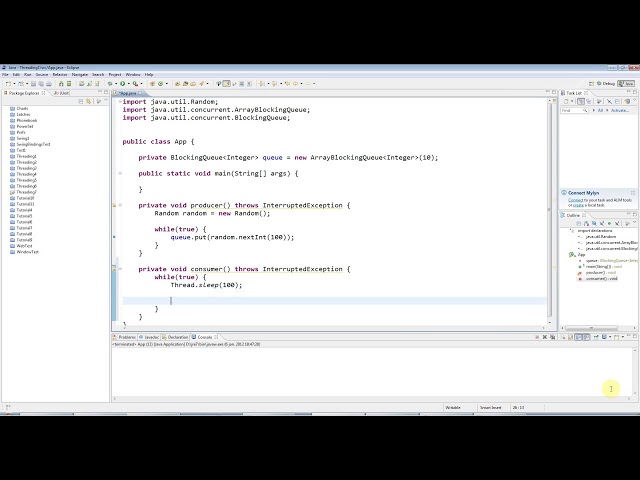The height and width of the screenshot is (480, 640).
Task: Close the App.java editor tab
Action: click(x=140, y=93)
